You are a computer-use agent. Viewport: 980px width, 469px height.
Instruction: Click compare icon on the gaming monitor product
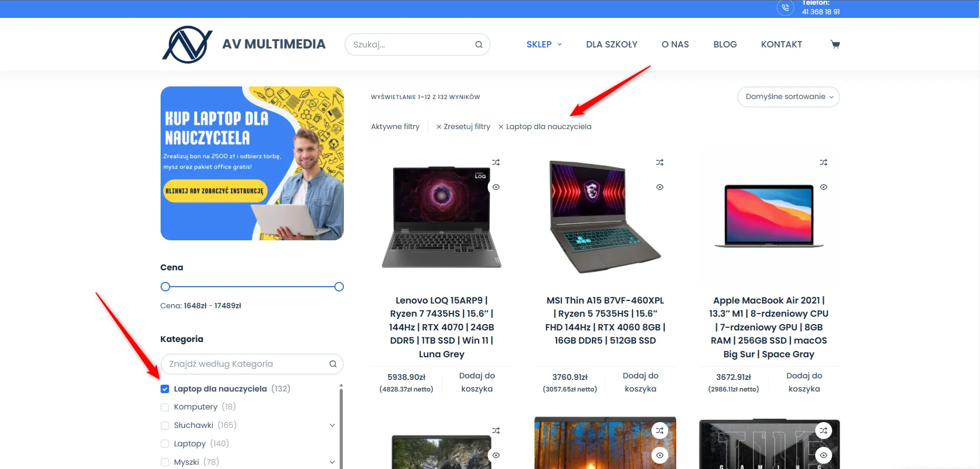tap(824, 431)
